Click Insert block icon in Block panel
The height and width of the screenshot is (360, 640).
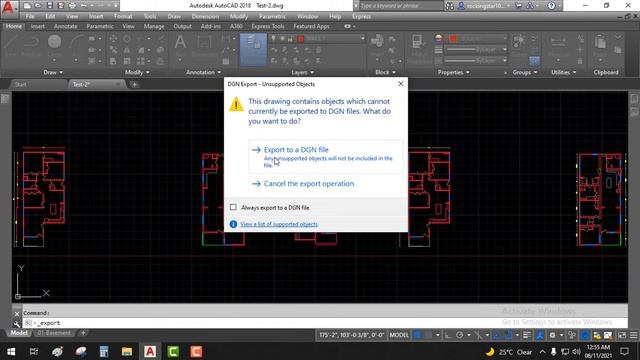pyautogui.click(x=377, y=45)
